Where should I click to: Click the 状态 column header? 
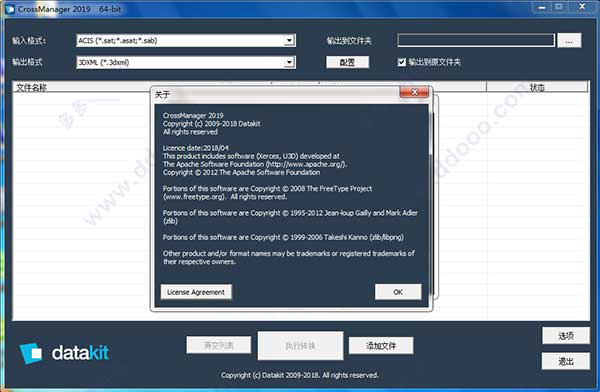[x=537, y=87]
